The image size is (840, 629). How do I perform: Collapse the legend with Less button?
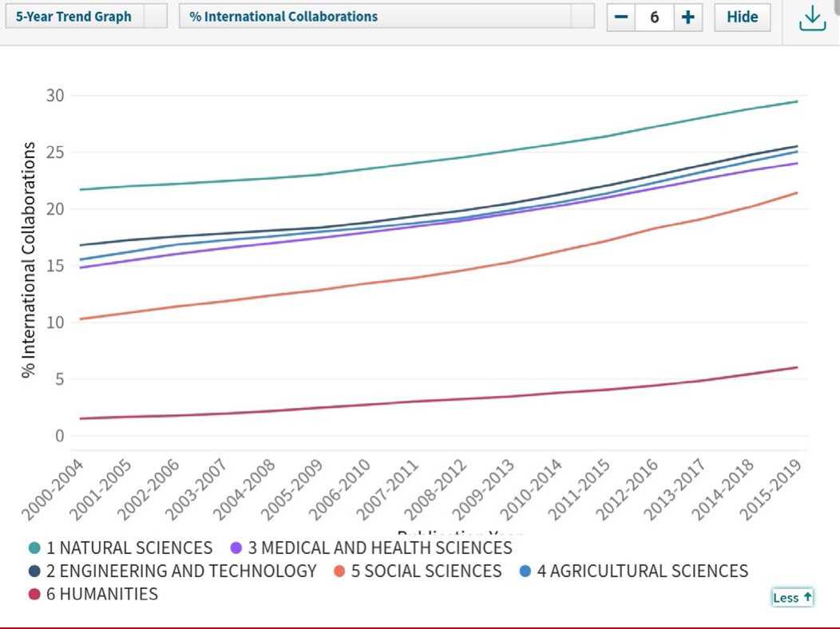click(792, 597)
